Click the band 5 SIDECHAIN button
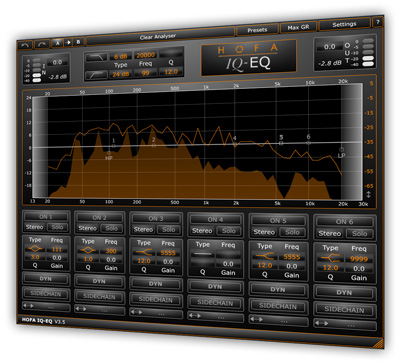This screenshot has width=400, height=363. coord(278,306)
